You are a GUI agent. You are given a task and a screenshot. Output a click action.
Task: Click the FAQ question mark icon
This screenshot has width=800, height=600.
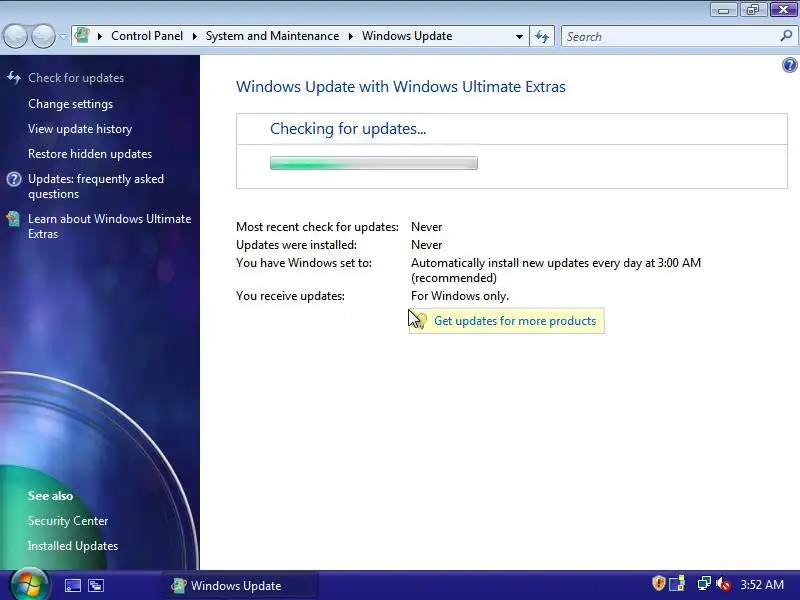tap(14, 179)
